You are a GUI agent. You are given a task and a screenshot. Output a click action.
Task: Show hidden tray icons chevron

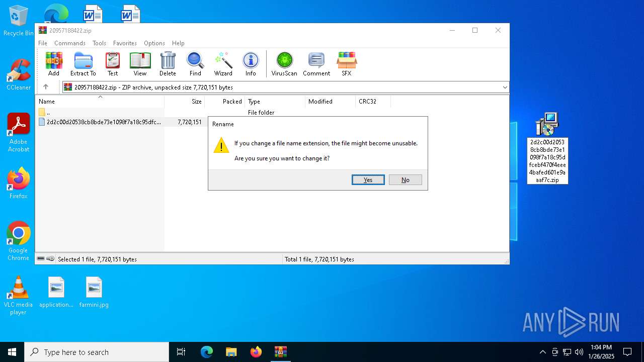(542, 352)
